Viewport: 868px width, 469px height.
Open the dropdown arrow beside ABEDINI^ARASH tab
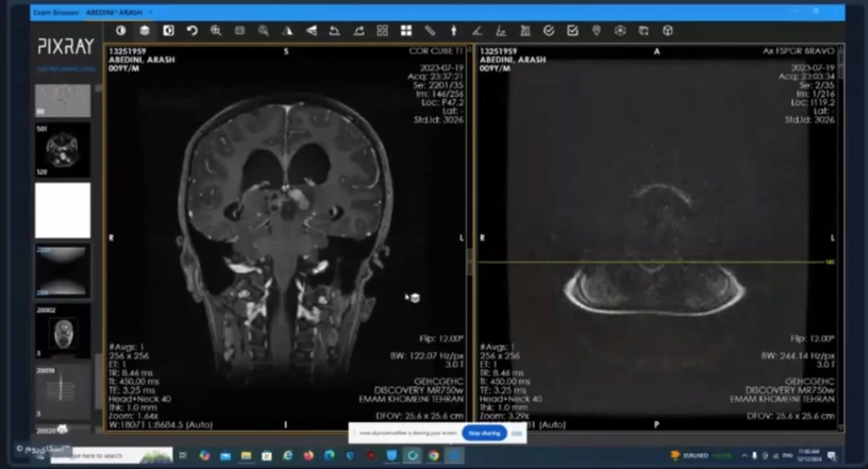150,13
